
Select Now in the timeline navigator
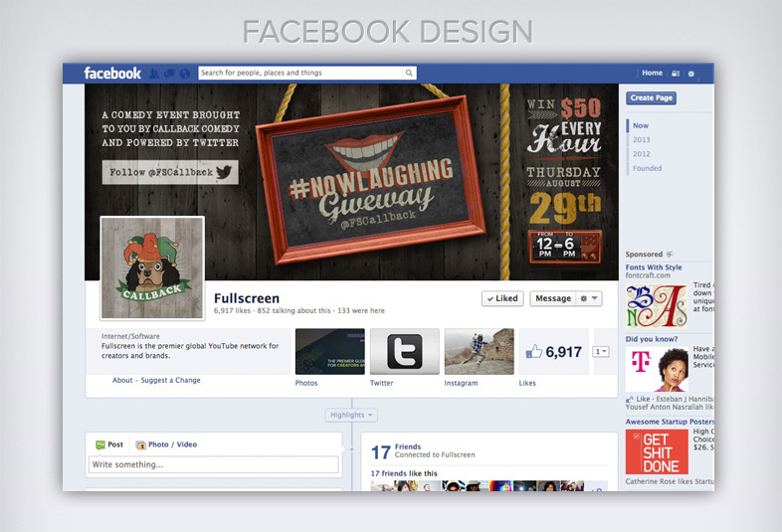click(641, 125)
